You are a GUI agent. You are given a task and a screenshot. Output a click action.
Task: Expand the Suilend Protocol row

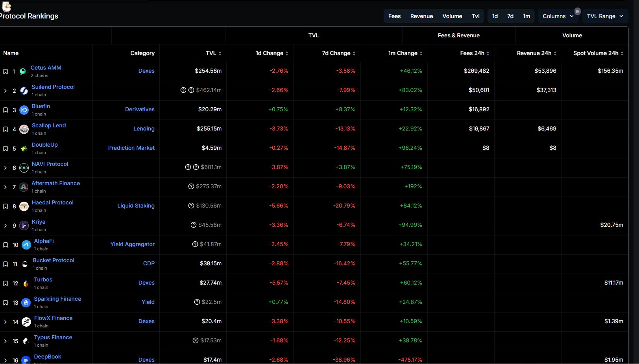point(6,90)
